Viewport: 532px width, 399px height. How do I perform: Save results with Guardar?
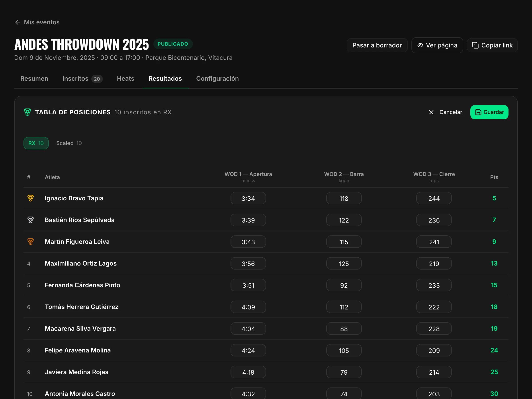tap(489, 112)
